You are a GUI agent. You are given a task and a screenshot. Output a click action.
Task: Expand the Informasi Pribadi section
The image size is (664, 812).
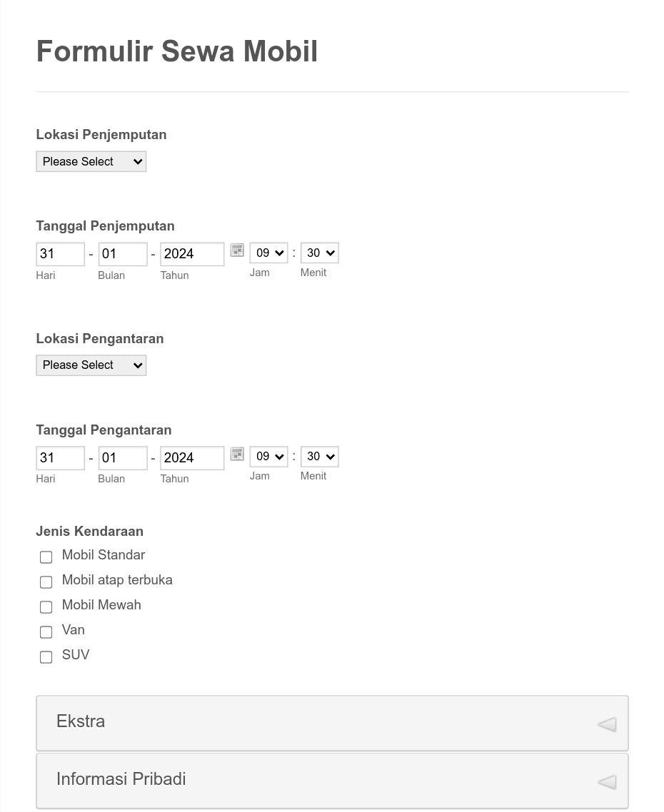click(x=332, y=780)
